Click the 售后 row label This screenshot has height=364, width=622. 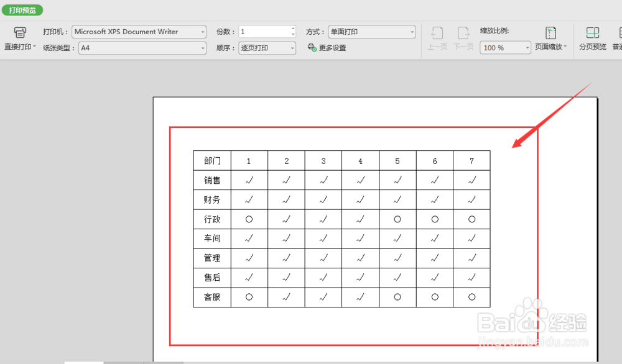(x=212, y=278)
